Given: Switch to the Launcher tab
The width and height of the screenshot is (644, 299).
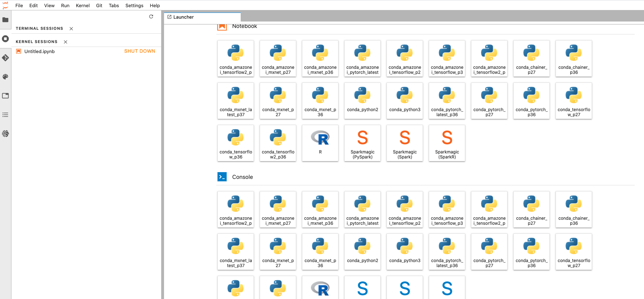Looking at the screenshot, I should (x=202, y=17).
